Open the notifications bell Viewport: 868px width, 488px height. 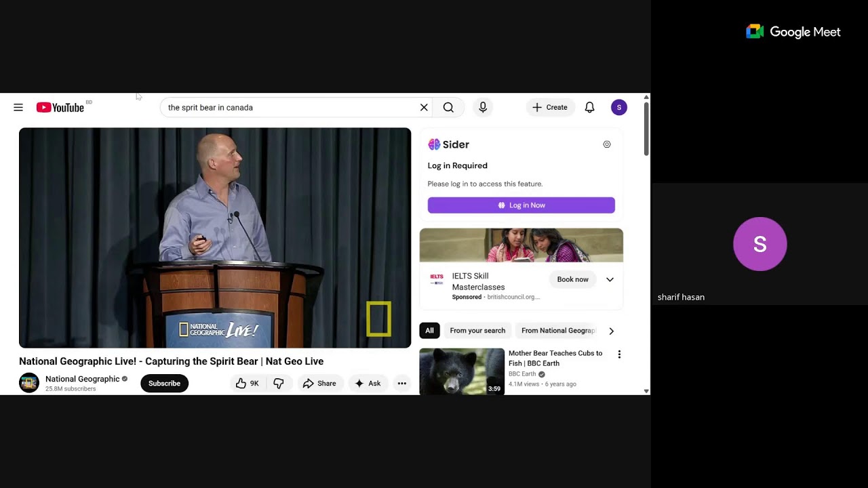click(x=590, y=107)
